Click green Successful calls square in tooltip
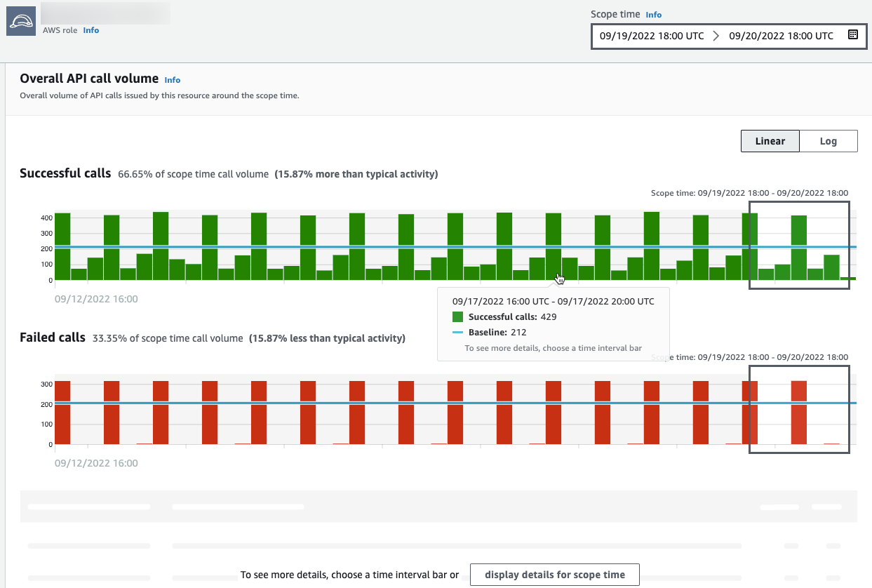Image resolution: width=872 pixels, height=588 pixels. click(x=458, y=317)
